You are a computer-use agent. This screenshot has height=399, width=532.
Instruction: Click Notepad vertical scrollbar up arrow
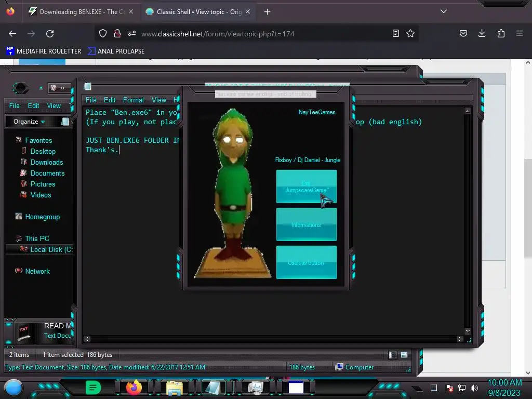[468, 111]
